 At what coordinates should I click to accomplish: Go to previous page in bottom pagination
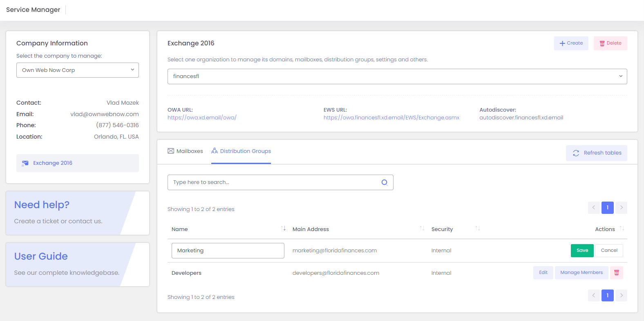(x=594, y=295)
